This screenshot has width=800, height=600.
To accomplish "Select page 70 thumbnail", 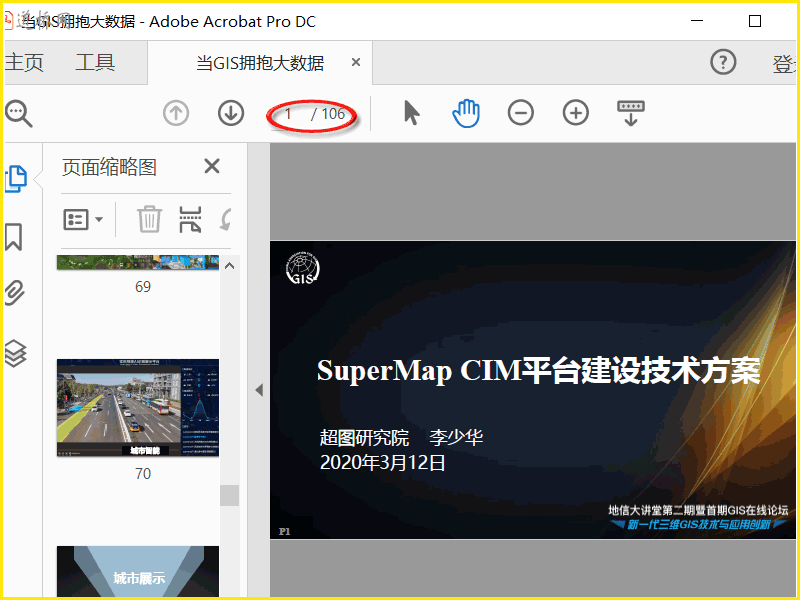I will click(x=138, y=408).
